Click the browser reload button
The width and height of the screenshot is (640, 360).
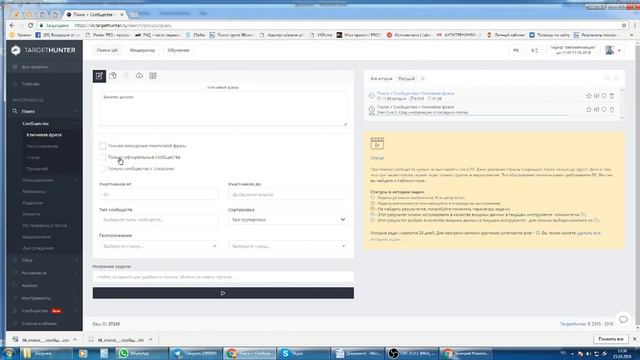tap(30, 25)
